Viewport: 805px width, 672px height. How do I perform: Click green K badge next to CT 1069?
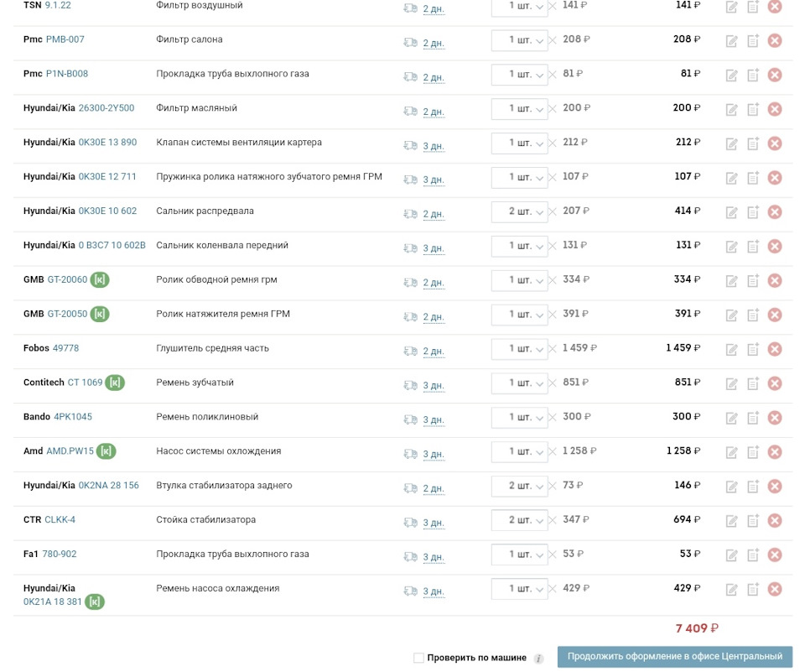[116, 383]
